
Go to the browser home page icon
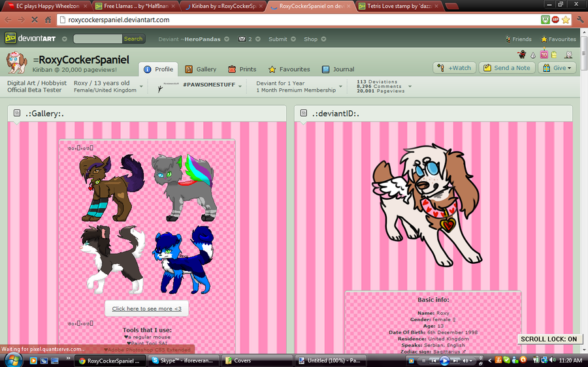tap(48, 20)
